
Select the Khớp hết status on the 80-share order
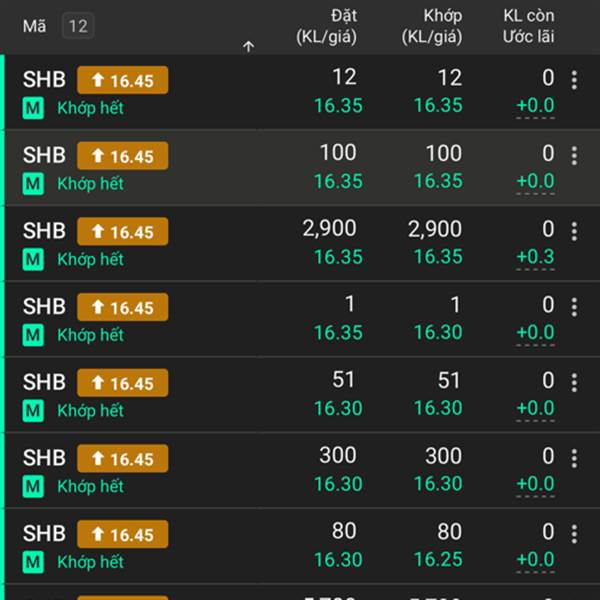[x=91, y=562]
